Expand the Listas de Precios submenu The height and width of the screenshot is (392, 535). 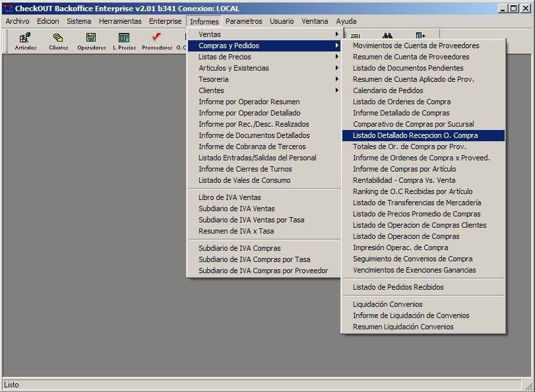(x=264, y=57)
